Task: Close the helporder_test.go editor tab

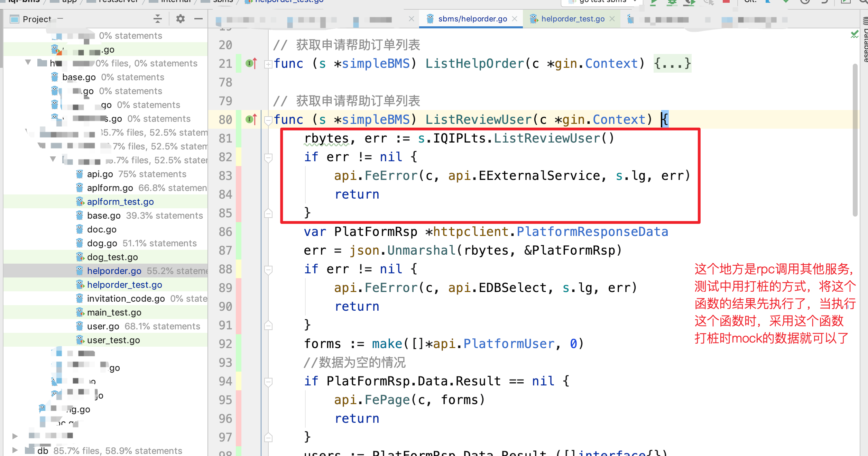Action: tap(612, 19)
